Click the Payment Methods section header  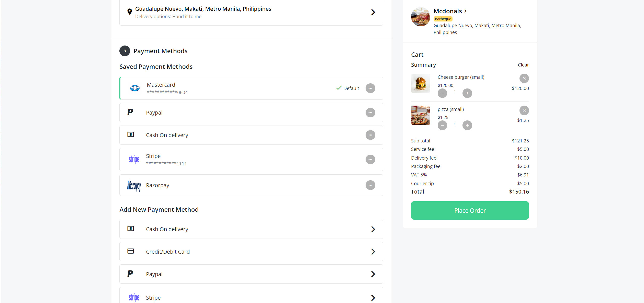pyautogui.click(x=161, y=51)
